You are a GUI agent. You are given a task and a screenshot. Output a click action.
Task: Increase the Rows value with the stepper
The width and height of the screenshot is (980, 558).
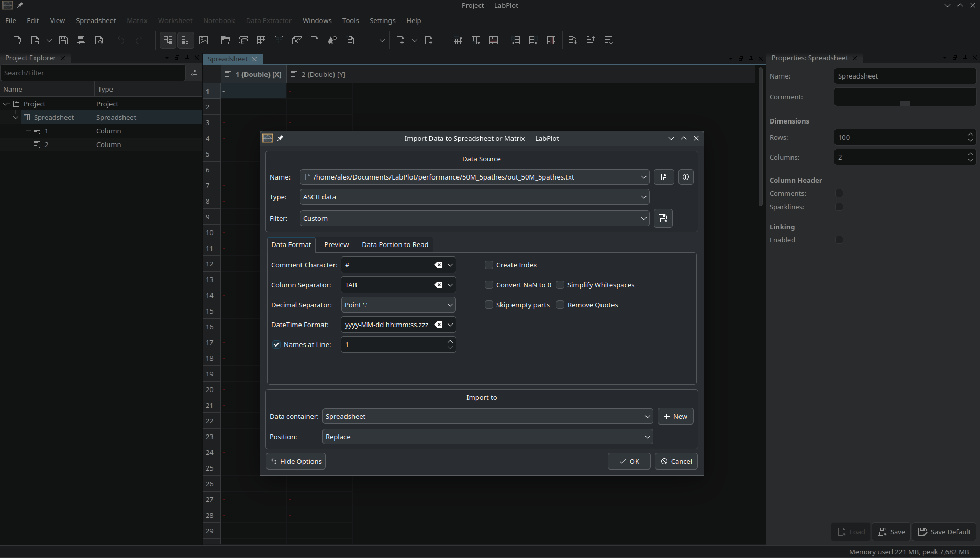(x=971, y=134)
